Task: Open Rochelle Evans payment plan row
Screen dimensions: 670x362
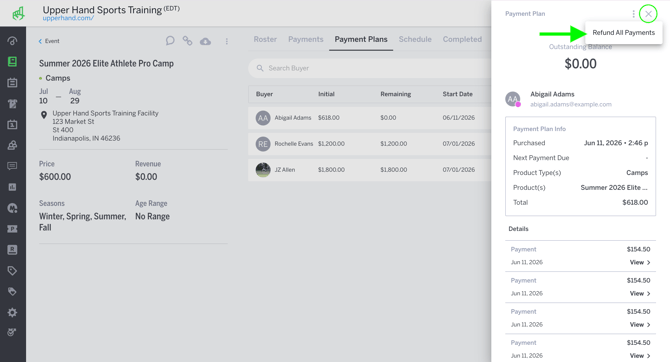Action: click(x=370, y=144)
